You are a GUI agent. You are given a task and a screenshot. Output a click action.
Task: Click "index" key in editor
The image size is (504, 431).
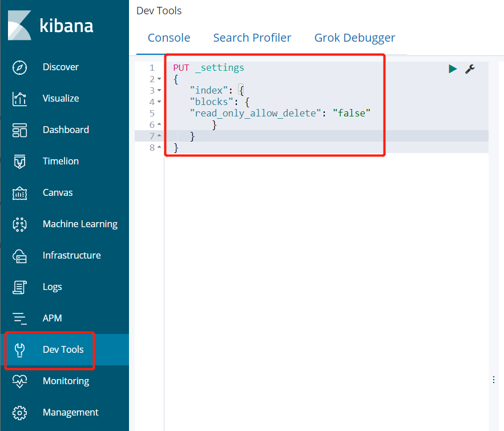[x=208, y=90]
